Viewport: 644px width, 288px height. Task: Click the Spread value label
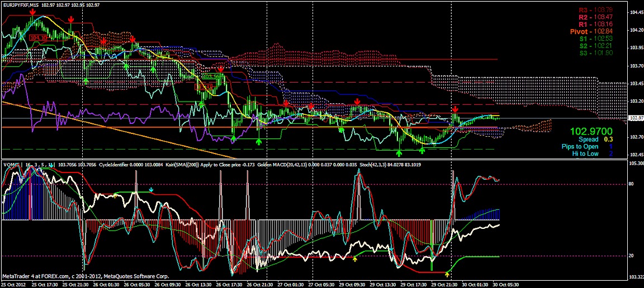click(587, 139)
